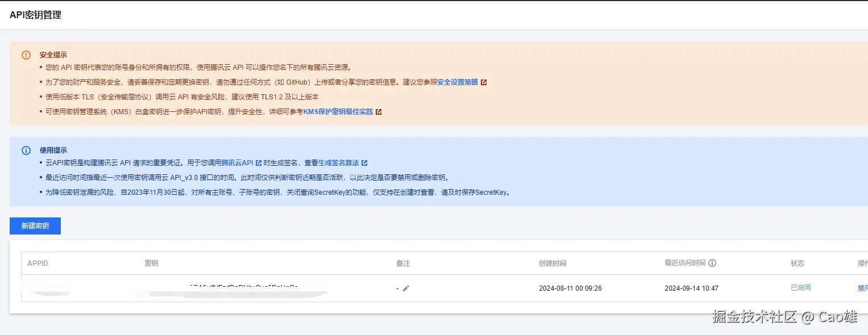This screenshot has height=335, width=868.
Task: Click the 安全提示 heading
Action: coord(53,55)
